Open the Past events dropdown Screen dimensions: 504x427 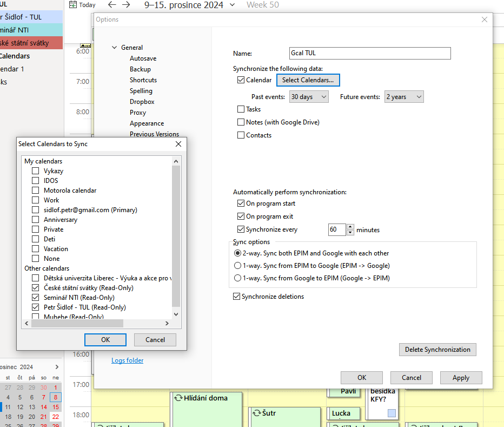click(x=309, y=97)
